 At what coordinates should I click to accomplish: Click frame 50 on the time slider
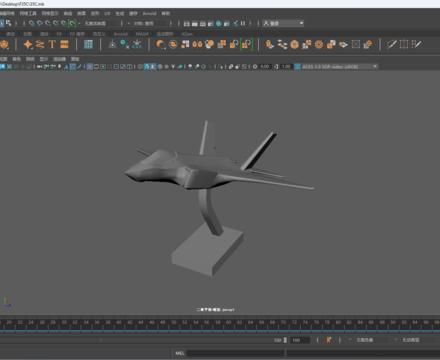[173, 323]
